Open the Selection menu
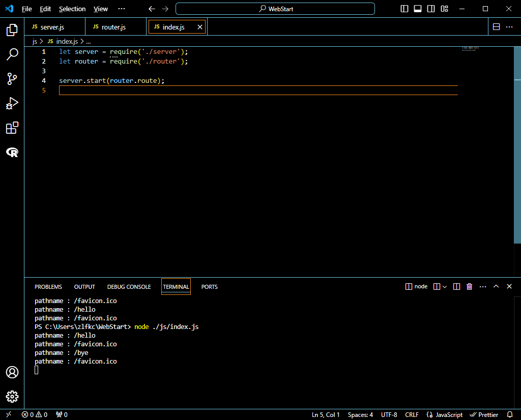The image size is (521, 420). [72, 9]
